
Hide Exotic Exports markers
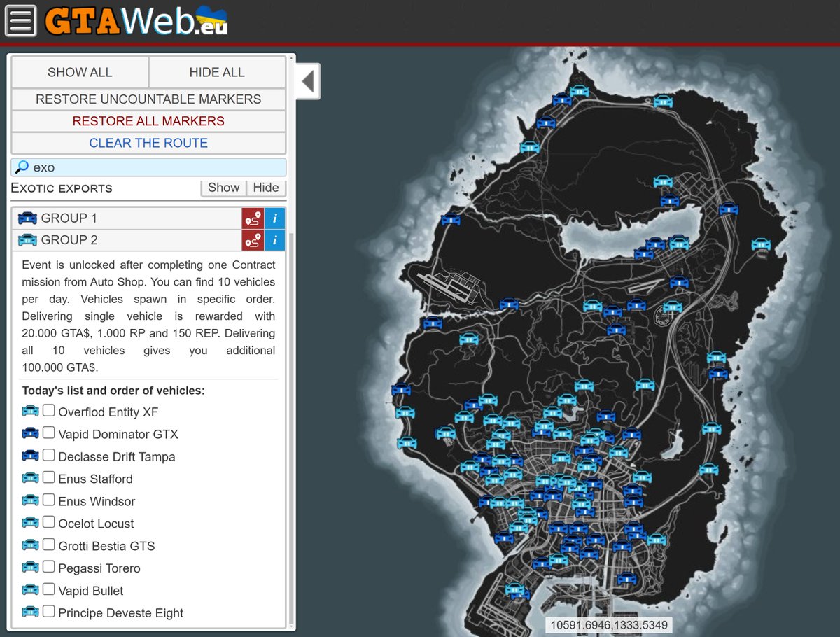(x=266, y=188)
